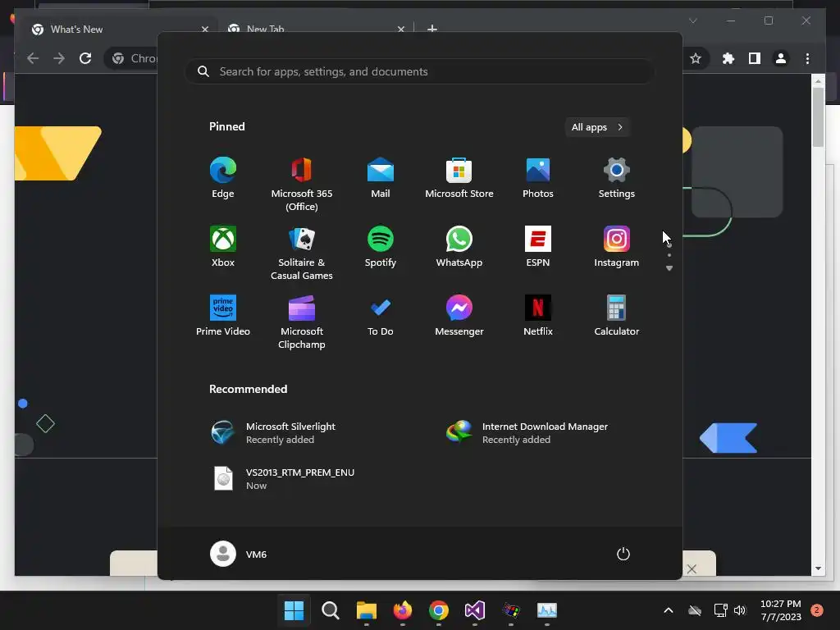Open a new tab in Chrome
Viewport: 840px width, 630px height.
pyautogui.click(x=431, y=29)
